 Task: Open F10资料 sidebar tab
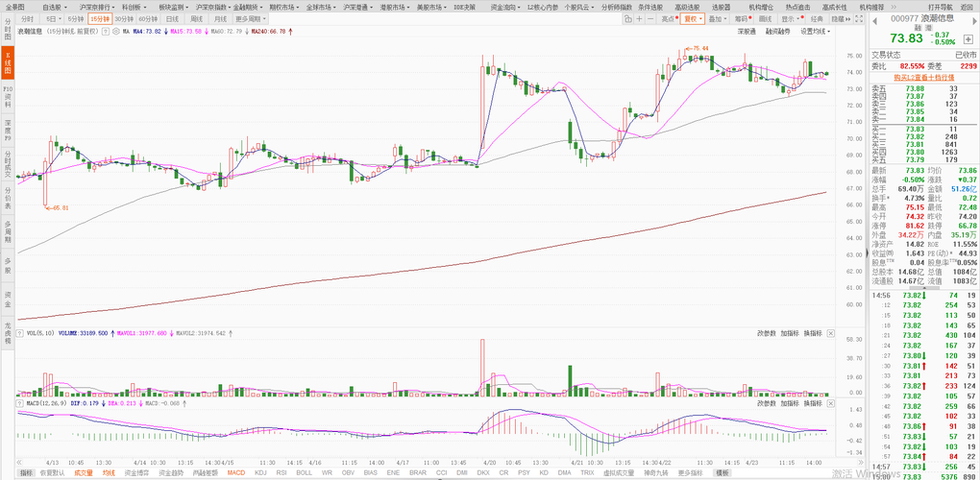point(8,96)
